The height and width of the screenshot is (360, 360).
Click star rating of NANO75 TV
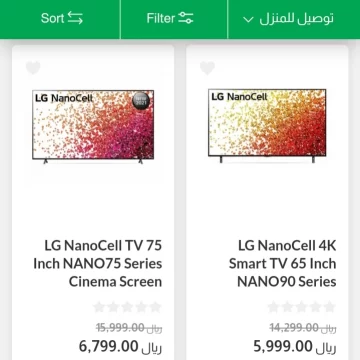(127, 307)
